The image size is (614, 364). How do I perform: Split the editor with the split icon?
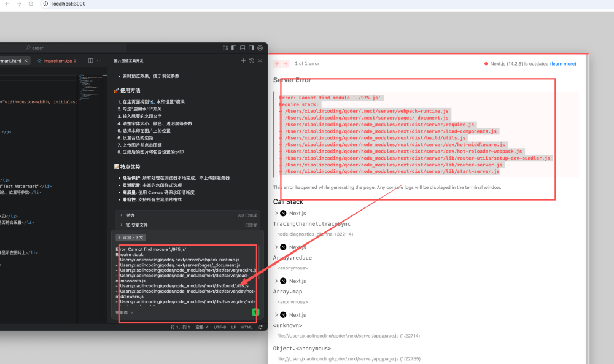[90, 61]
